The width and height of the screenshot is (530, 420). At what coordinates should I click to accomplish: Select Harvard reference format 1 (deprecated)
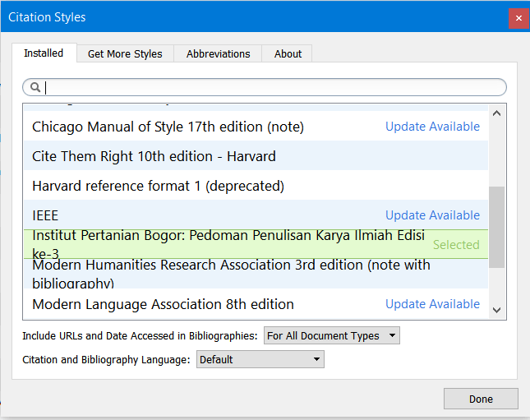click(158, 186)
